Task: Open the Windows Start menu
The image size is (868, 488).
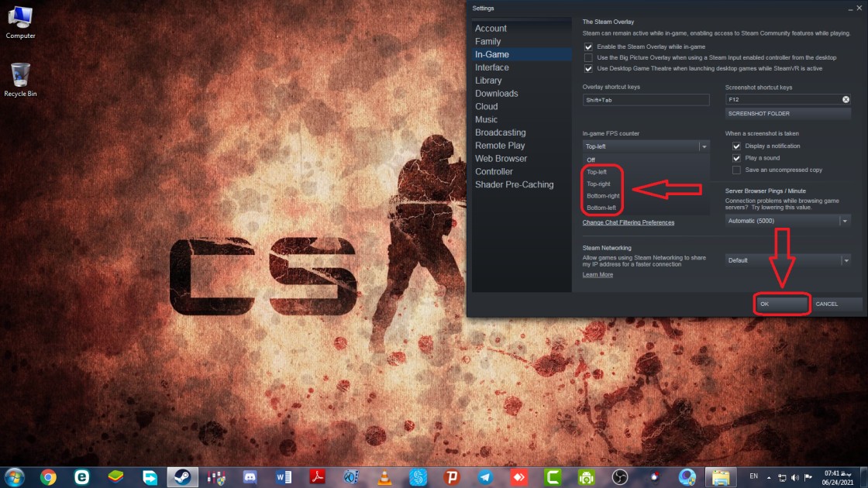Action: [15, 477]
